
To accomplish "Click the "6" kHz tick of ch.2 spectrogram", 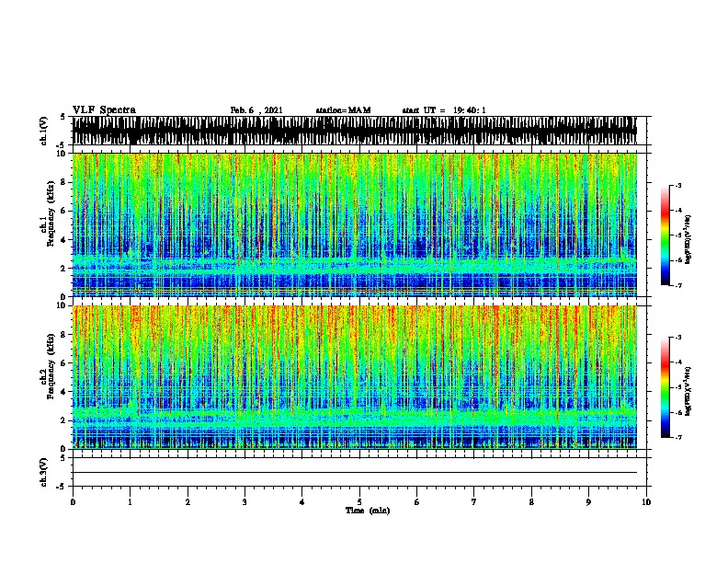I will [63, 362].
